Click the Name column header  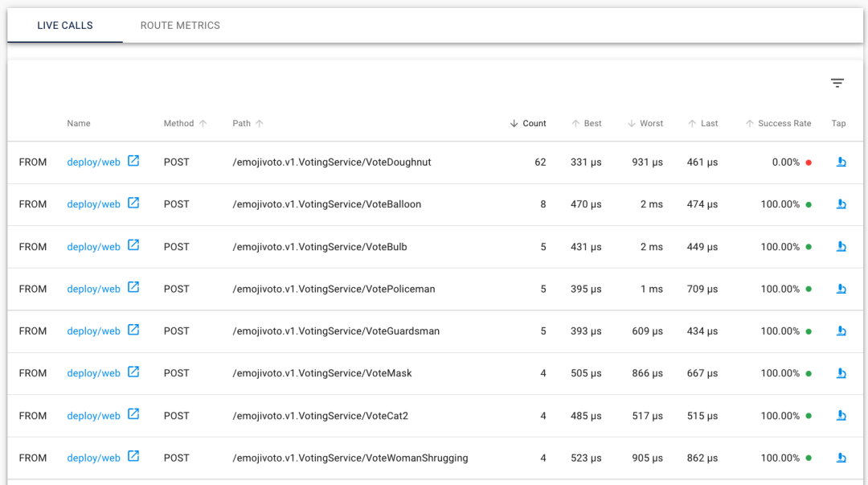pos(79,123)
